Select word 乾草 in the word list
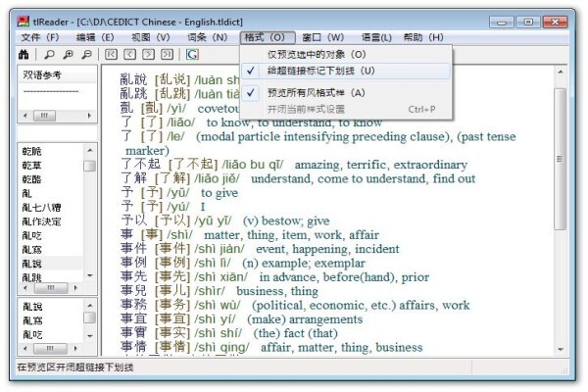588x392 pixels. point(32,166)
